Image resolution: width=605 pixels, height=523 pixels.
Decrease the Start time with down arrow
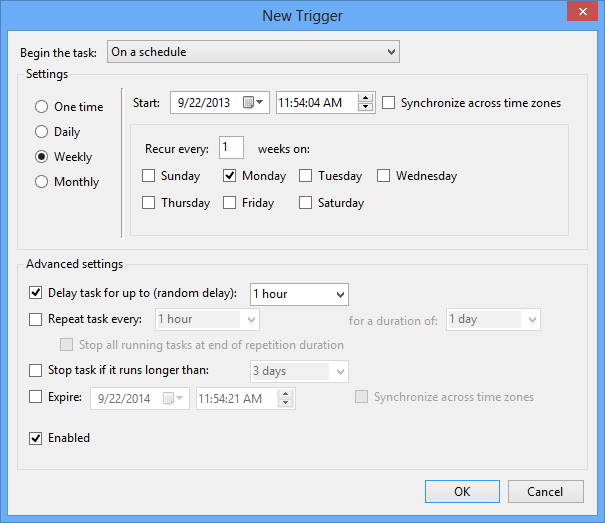click(365, 107)
